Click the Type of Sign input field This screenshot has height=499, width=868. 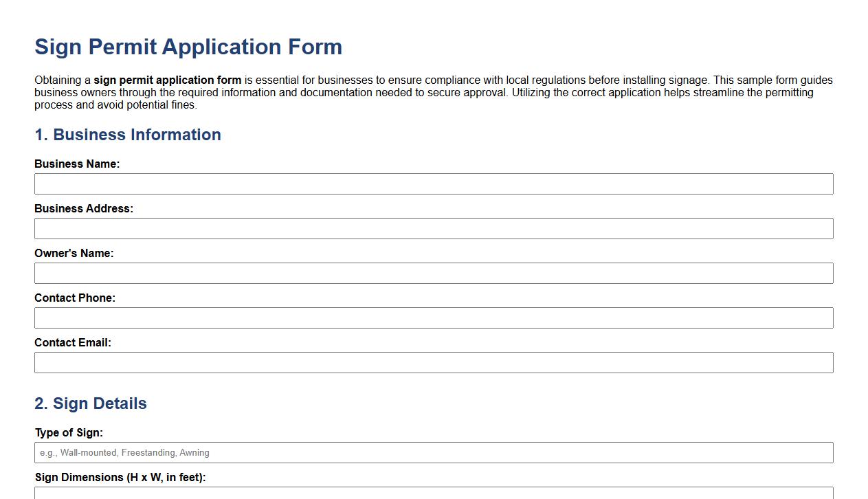point(433,452)
